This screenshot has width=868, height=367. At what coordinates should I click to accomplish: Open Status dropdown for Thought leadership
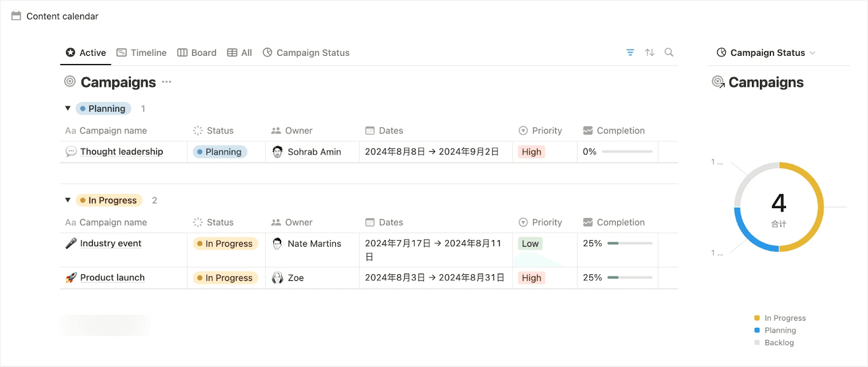coord(220,152)
